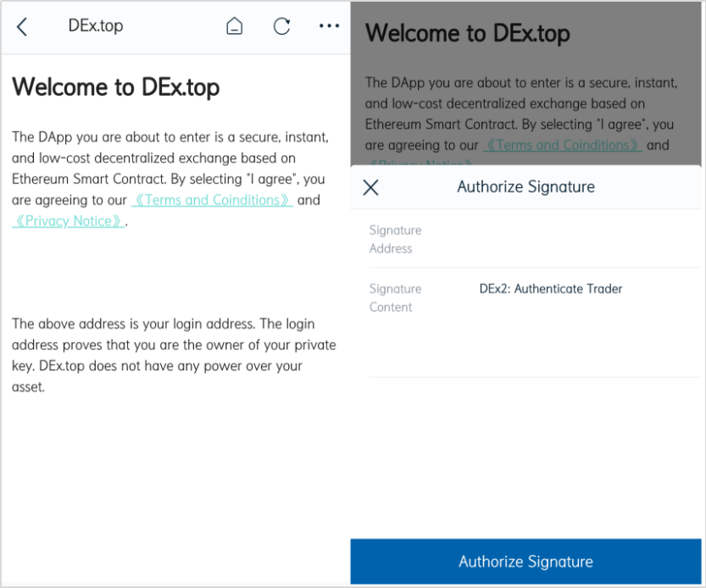Image resolution: width=706 pixels, height=588 pixels.
Task: Tap the blue Authorize Signature button
Action: 525,562
